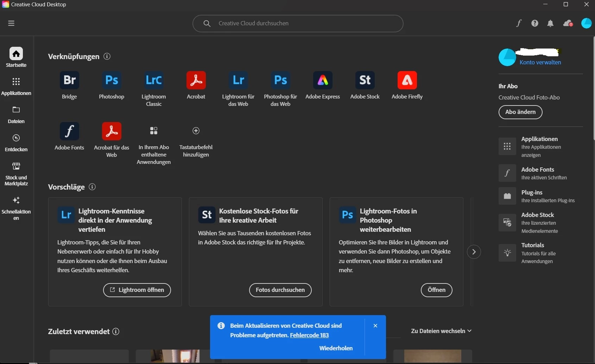Open Adobe Fonts in right panel
This screenshot has height=364, width=595.
(x=540, y=173)
